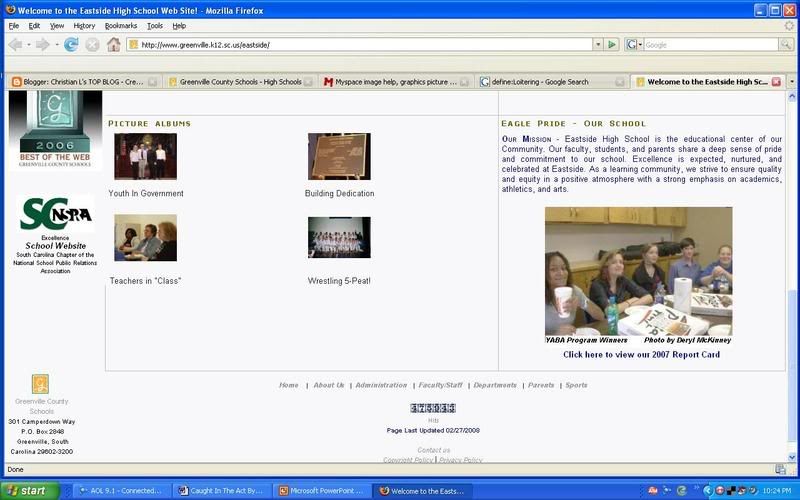Open the Windows Start button

30,491
